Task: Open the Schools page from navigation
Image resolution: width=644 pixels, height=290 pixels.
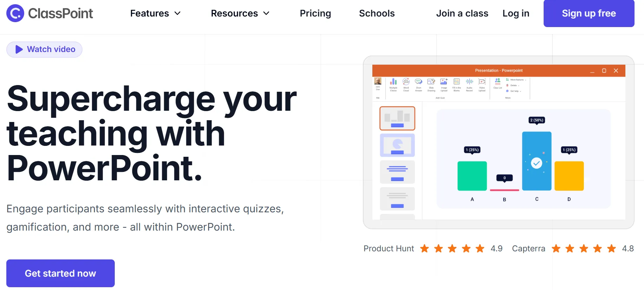Action: point(377,13)
